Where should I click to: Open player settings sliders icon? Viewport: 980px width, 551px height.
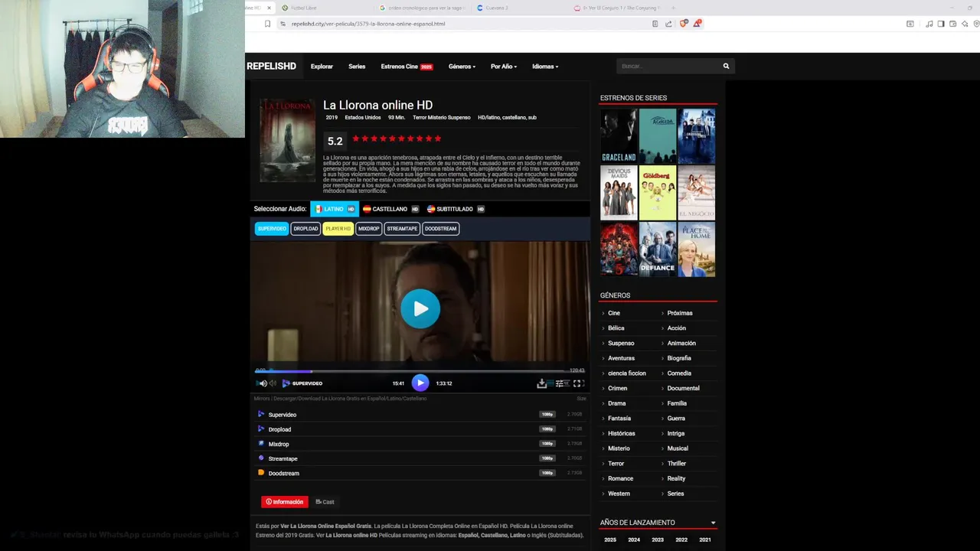pyautogui.click(x=560, y=383)
